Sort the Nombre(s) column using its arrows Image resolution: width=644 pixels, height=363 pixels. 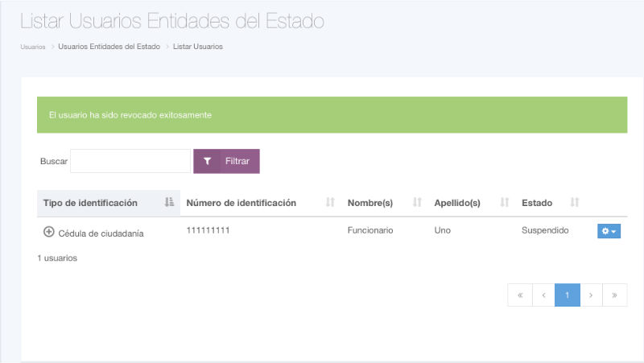click(417, 203)
